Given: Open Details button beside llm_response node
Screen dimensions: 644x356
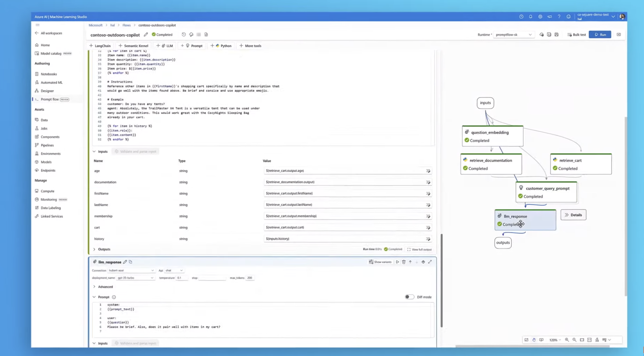Looking at the screenshot, I should (x=573, y=215).
